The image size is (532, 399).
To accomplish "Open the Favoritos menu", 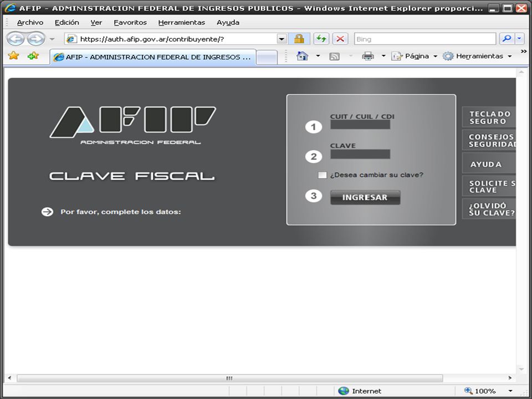I will coord(130,22).
